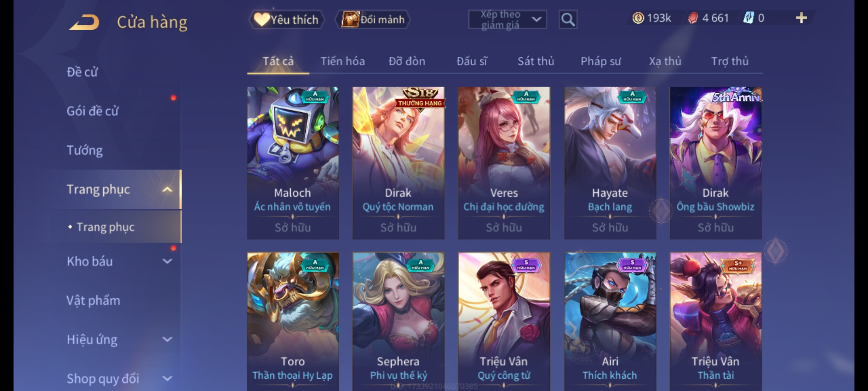868x391 pixels.
Task: Switch to the Pháp sư tab
Action: click(x=601, y=61)
